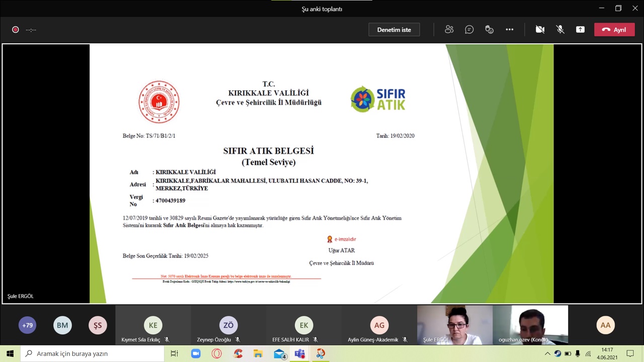Click the meeting title Şu anki toplantı
The image size is (644, 362).
coord(322,9)
